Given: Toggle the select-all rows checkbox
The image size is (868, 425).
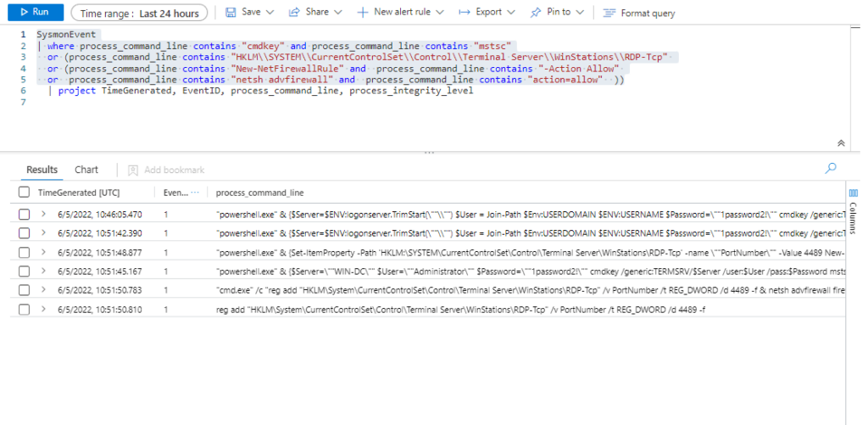Looking at the screenshot, I should click(x=24, y=193).
